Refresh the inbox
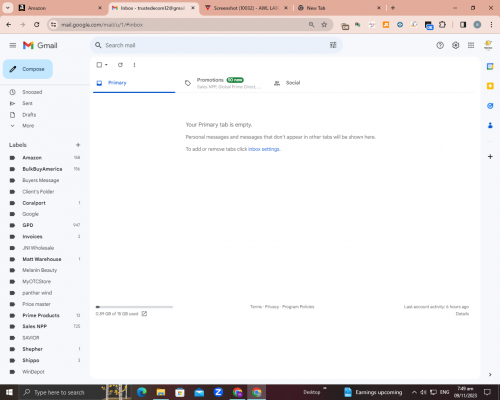Viewport: 500px width, 400px height. tap(120, 65)
